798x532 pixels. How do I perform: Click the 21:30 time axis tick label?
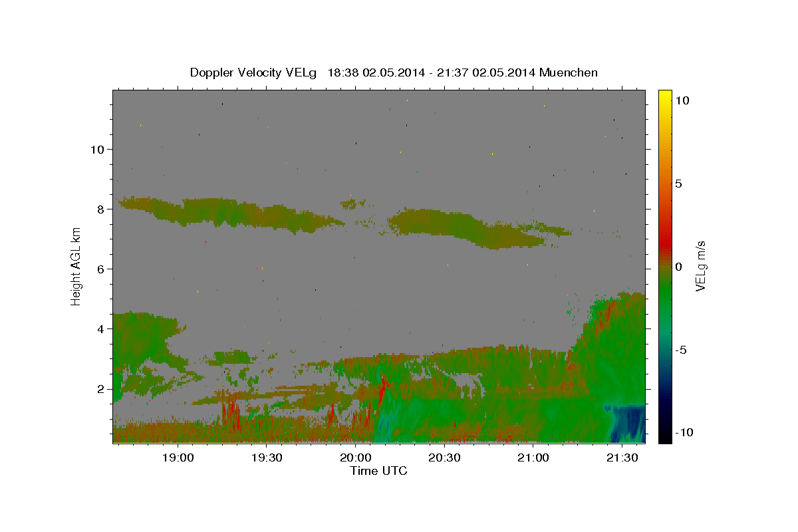[622, 458]
